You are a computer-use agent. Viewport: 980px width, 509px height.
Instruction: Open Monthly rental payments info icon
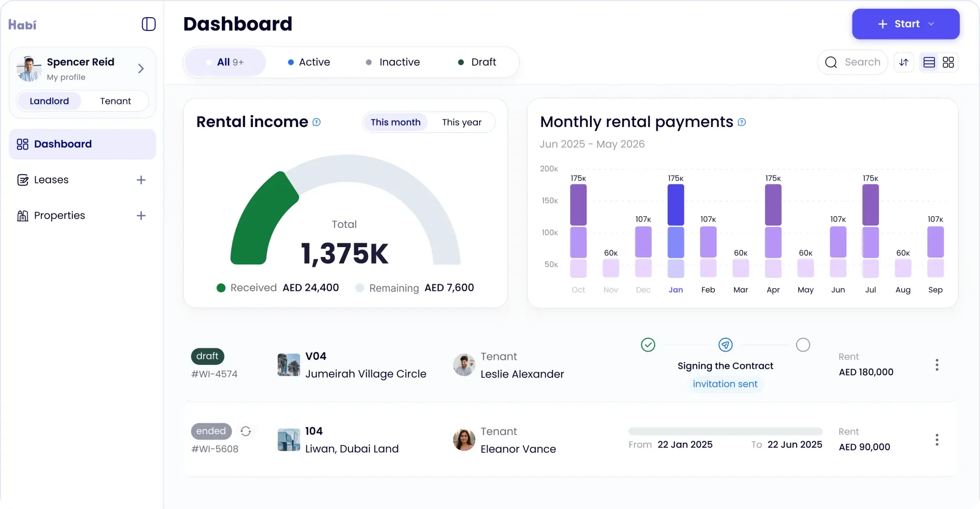[741, 122]
